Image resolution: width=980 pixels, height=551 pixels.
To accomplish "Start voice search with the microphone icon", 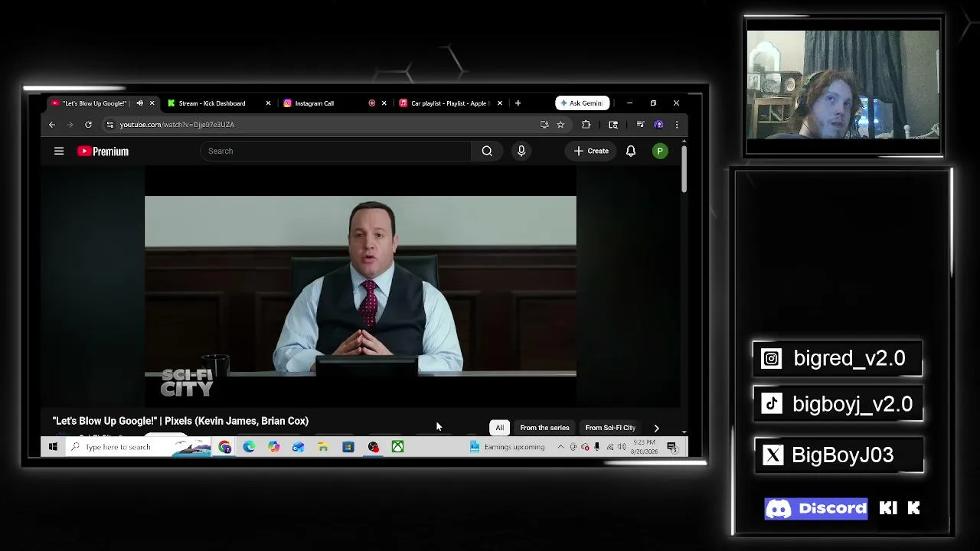I will pos(521,151).
